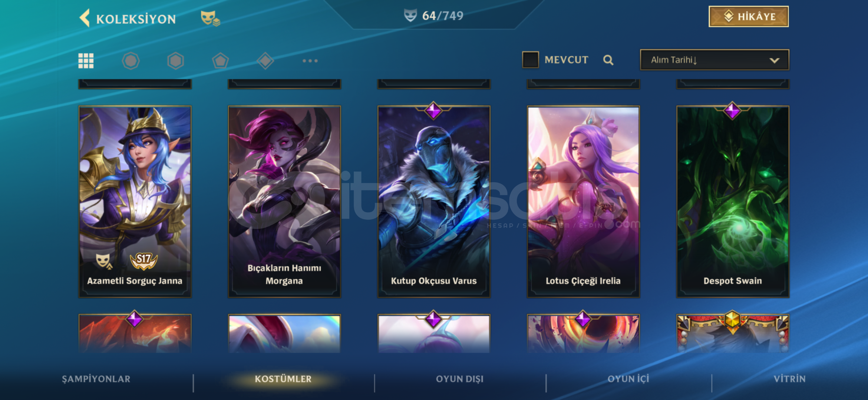
Task: Switch to the Oyun Dışı tab
Action: click(x=460, y=379)
